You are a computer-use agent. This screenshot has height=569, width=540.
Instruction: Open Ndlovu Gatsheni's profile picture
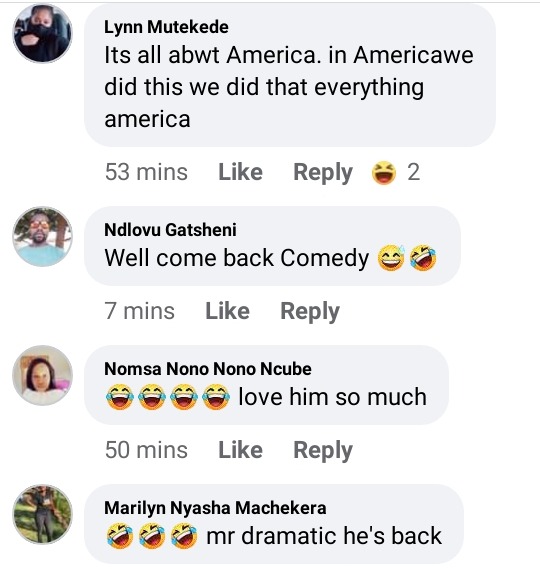[x=43, y=237]
